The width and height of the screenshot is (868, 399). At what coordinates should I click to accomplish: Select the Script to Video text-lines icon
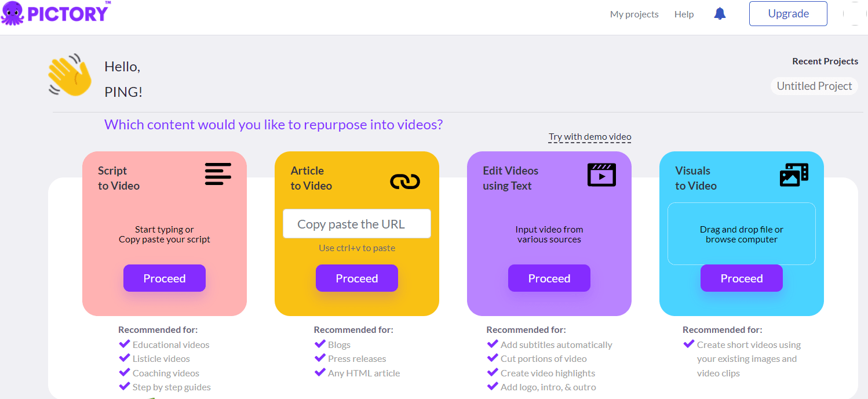click(x=218, y=173)
